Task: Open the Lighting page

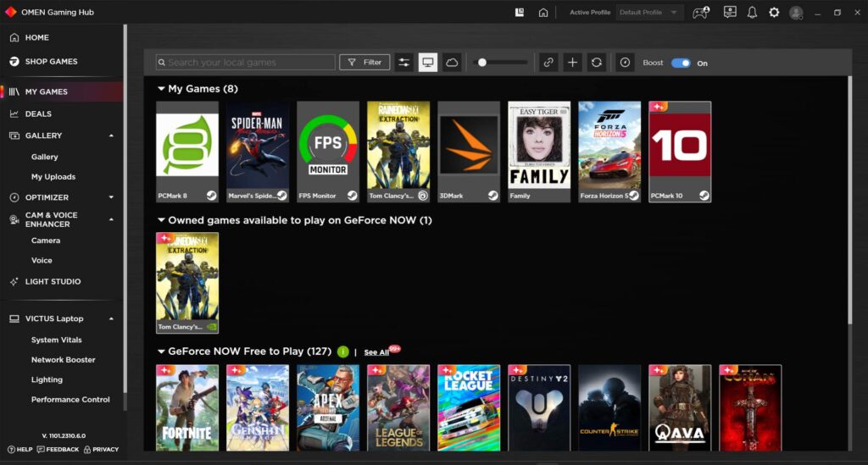Action: [47, 379]
